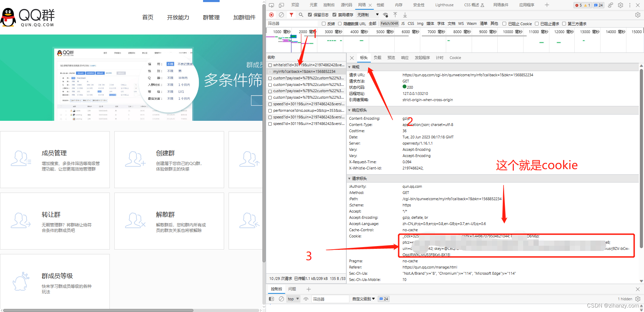Close the request details pane with X
This screenshot has width=644, height=312.
[352, 58]
